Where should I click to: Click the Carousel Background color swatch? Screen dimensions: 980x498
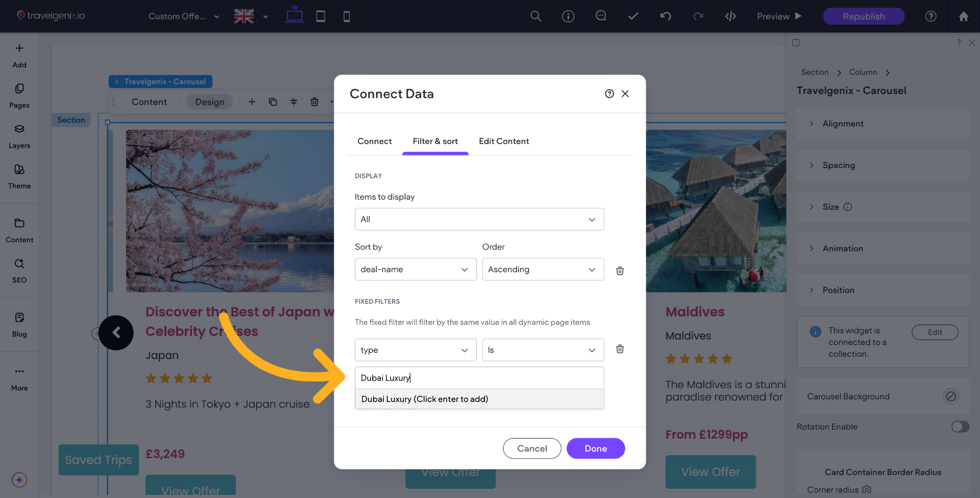(x=950, y=396)
